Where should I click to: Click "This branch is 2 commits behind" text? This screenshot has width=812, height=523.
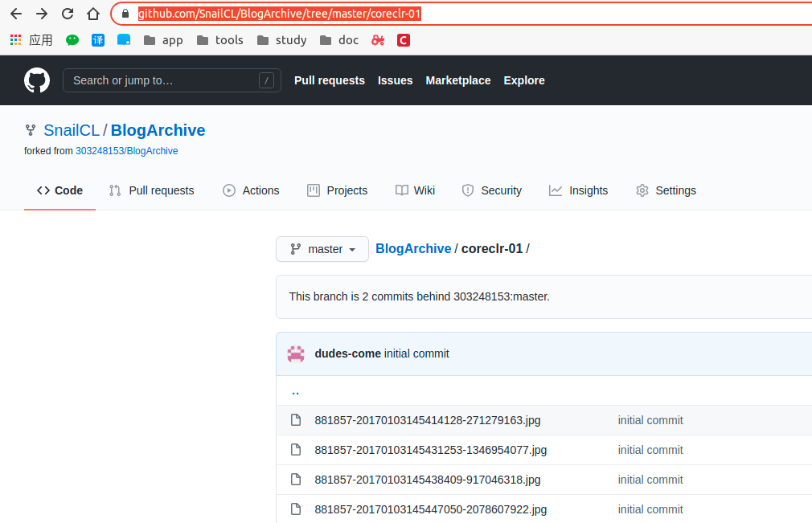click(369, 297)
